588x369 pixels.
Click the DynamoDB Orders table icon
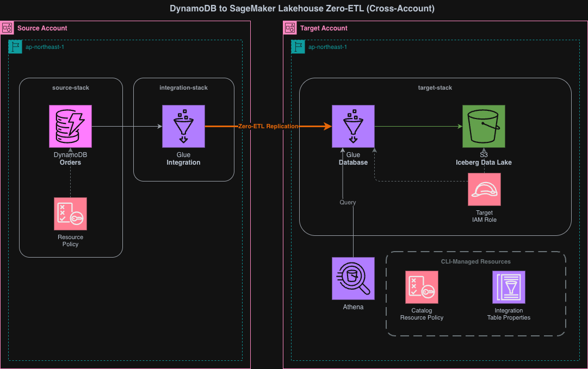coord(70,126)
